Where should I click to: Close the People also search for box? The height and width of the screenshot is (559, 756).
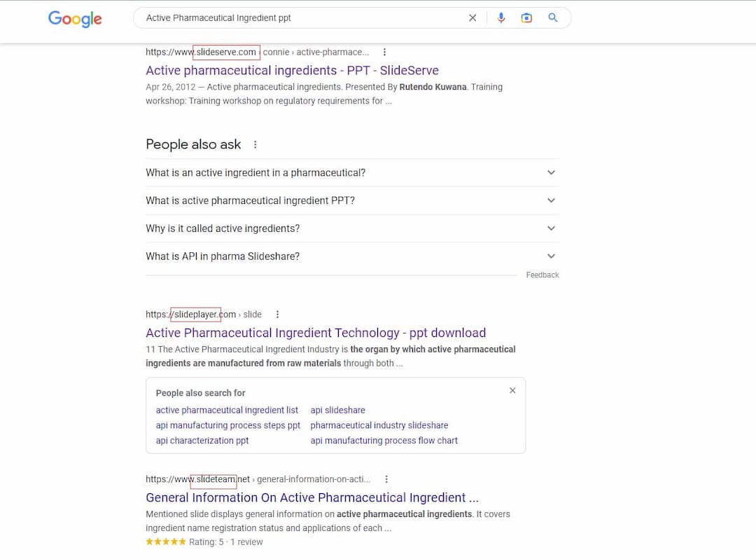[512, 390]
